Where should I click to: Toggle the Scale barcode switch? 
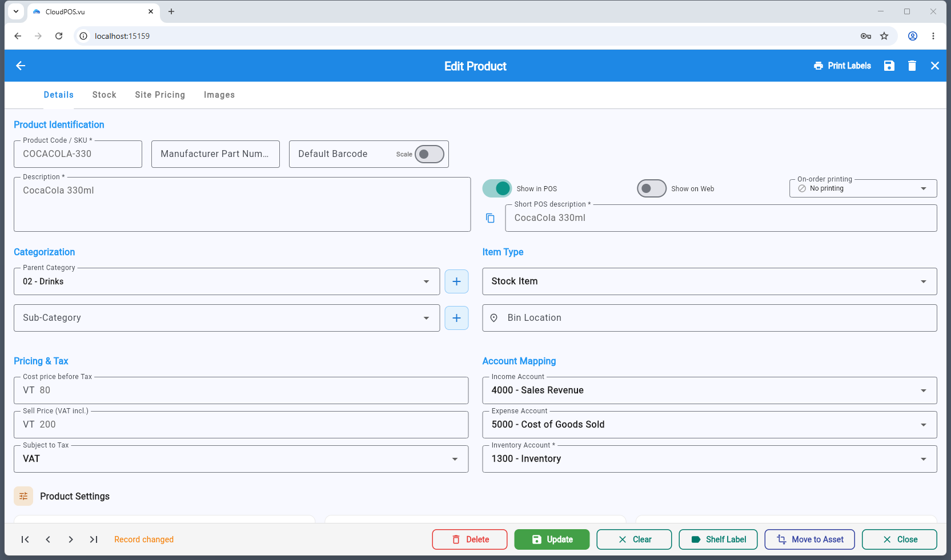430,154
